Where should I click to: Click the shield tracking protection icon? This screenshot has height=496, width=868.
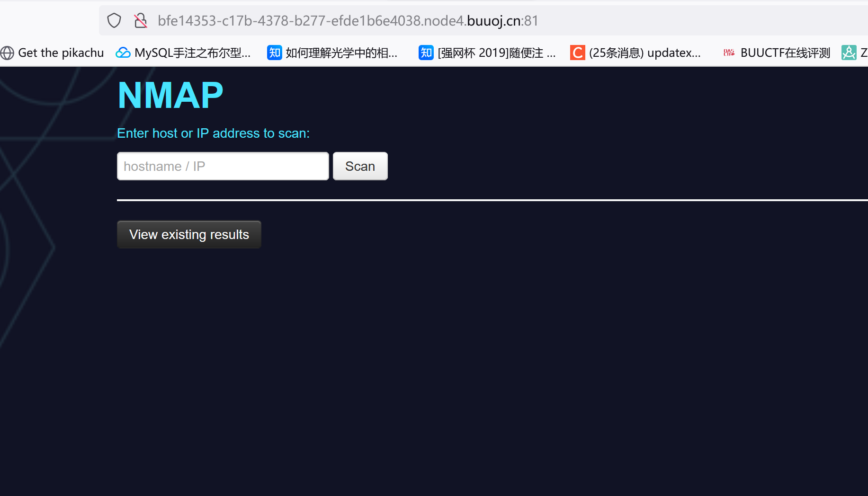114,21
